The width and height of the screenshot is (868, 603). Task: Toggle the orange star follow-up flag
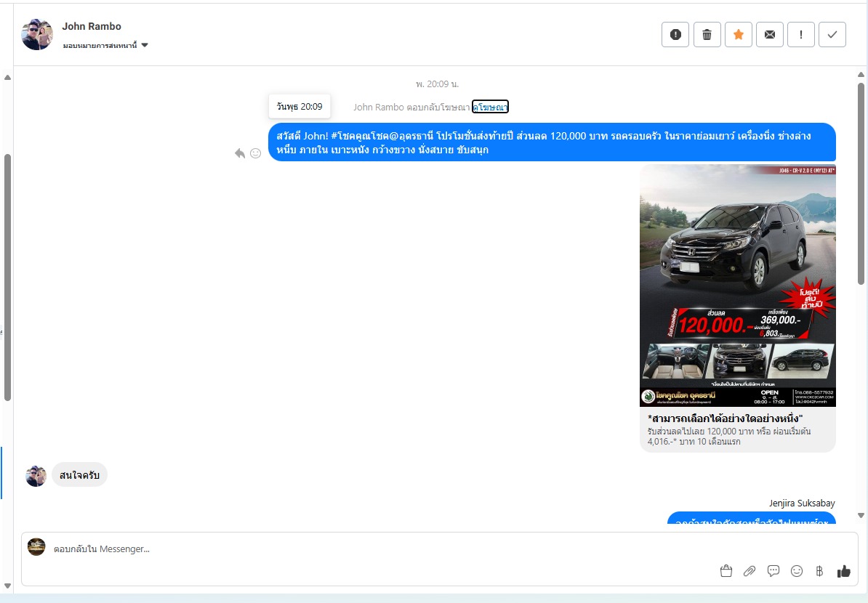click(738, 35)
